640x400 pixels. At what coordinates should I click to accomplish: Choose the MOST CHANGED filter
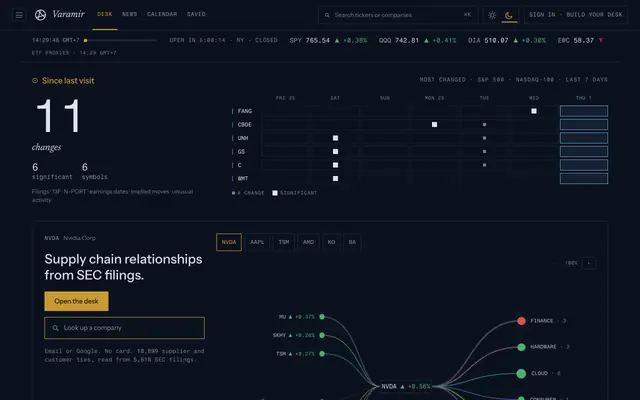click(442, 80)
